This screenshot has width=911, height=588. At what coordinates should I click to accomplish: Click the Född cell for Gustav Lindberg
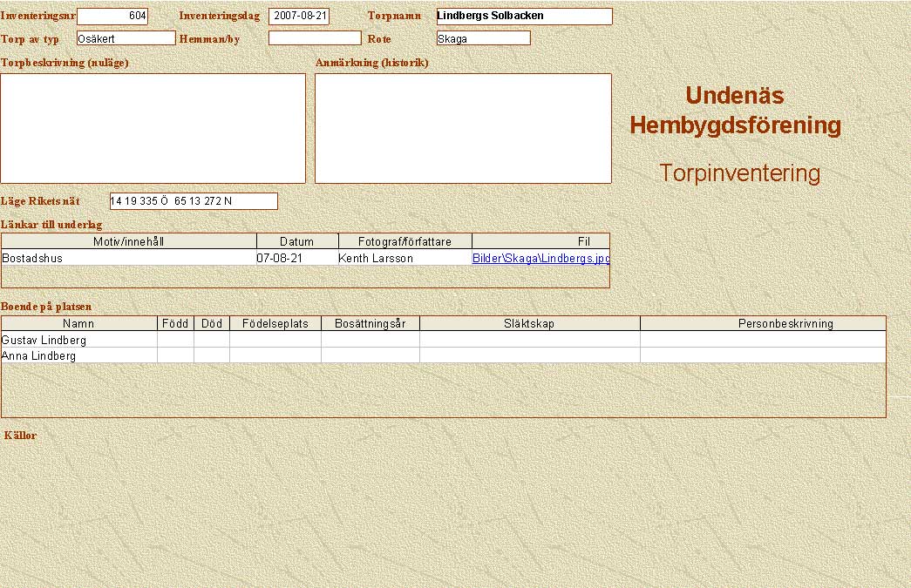pyautogui.click(x=175, y=340)
